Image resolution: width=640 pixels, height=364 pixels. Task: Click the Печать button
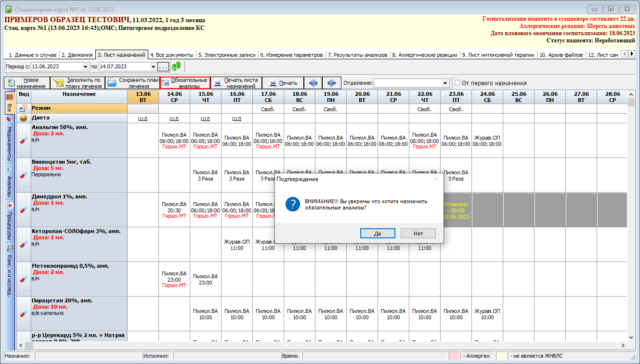283,83
